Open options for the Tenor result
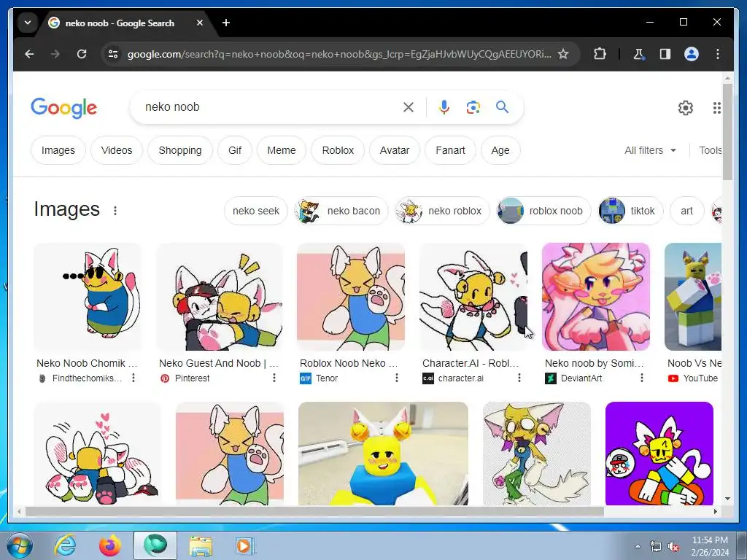 click(x=396, y=378)
